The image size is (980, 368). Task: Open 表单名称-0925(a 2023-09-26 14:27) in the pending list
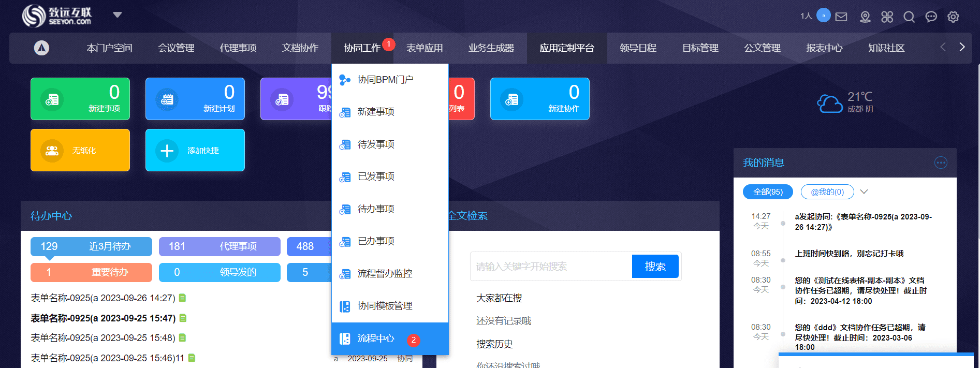tap(103, 298)
